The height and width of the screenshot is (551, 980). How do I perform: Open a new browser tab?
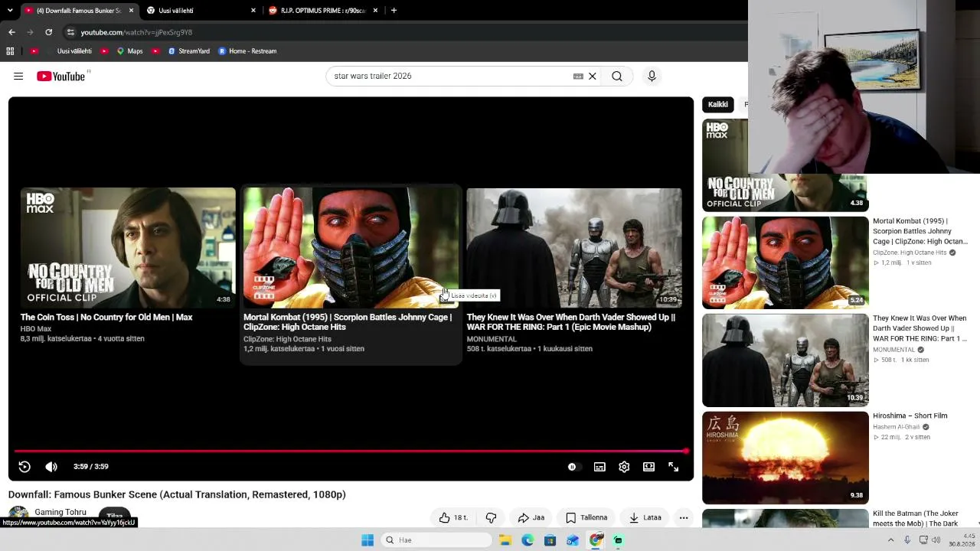[394, 11]
